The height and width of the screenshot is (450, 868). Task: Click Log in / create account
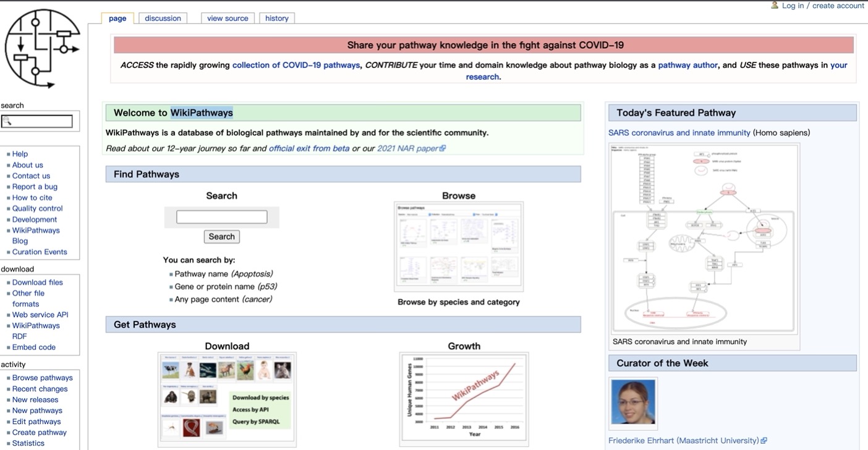coord(823,6)
